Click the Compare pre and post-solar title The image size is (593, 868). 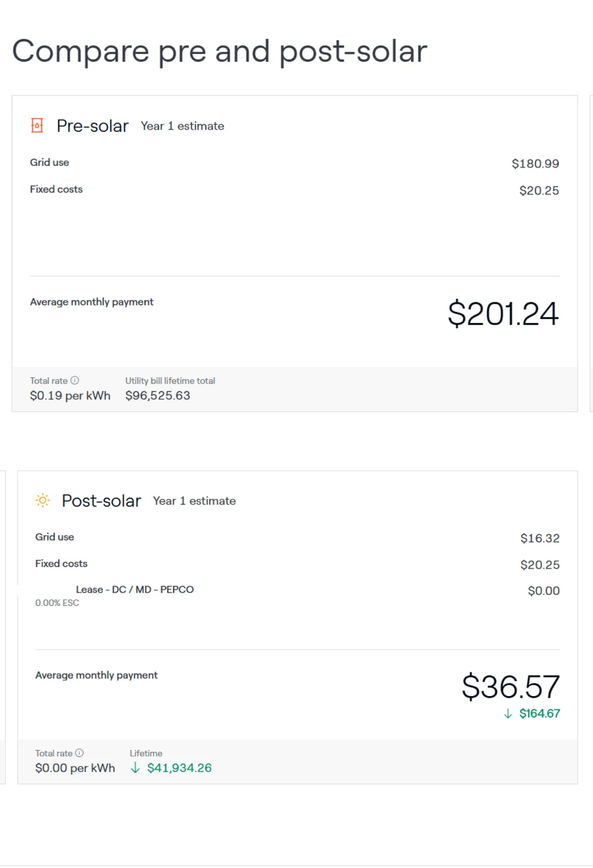click(x=220, y=52)
